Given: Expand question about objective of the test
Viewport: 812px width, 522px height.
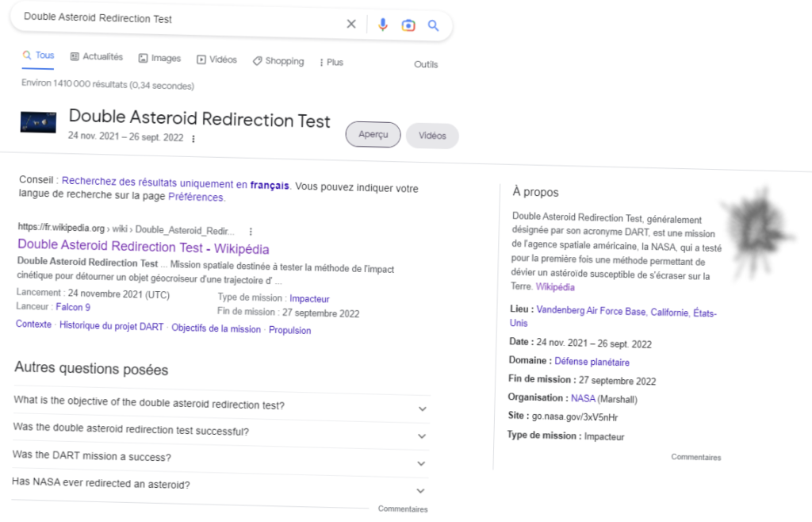Looking at the screenshot, I should click(x=220, y=404).
